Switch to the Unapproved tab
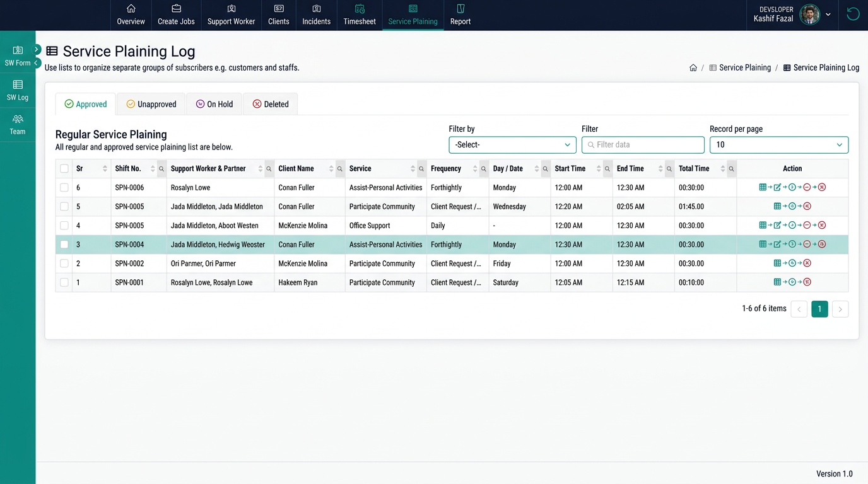Viewport: 868px width, 484px height. click(x=151, y=104)
